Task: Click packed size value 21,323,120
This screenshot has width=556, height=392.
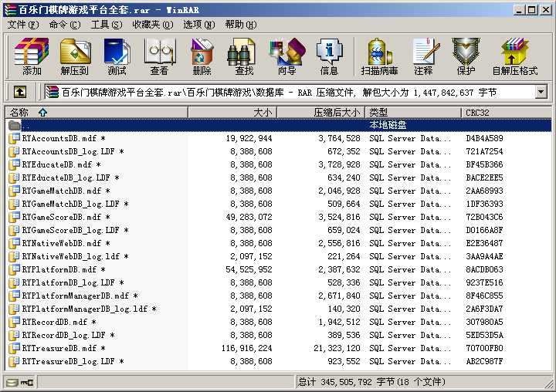Action: pos(337,348)
